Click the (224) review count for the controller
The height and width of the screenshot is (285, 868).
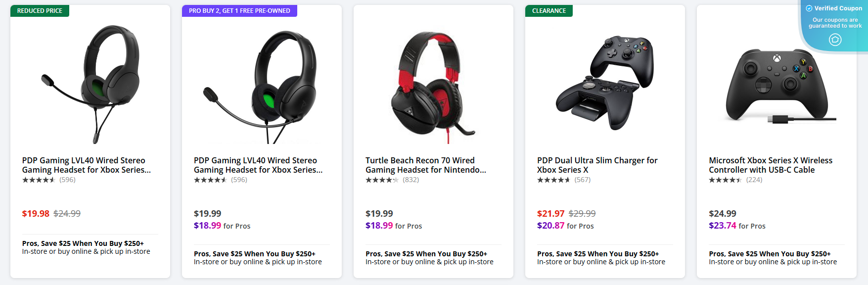coord(754,181)
